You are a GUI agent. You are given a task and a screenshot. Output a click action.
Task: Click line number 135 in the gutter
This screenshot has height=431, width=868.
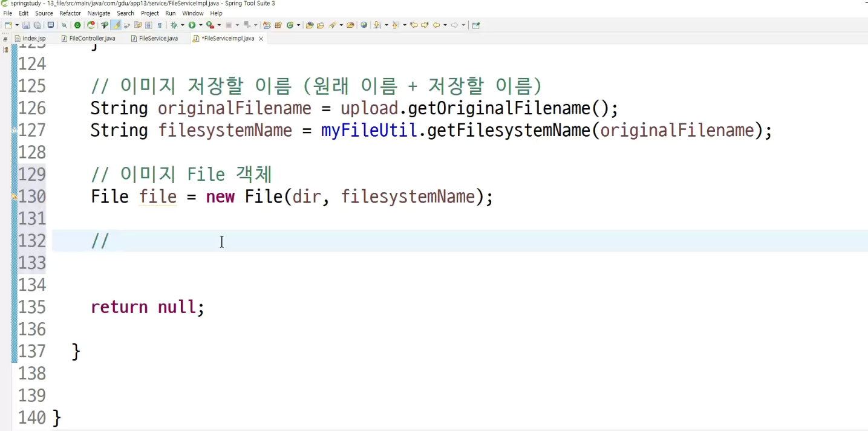coord(32,307)
